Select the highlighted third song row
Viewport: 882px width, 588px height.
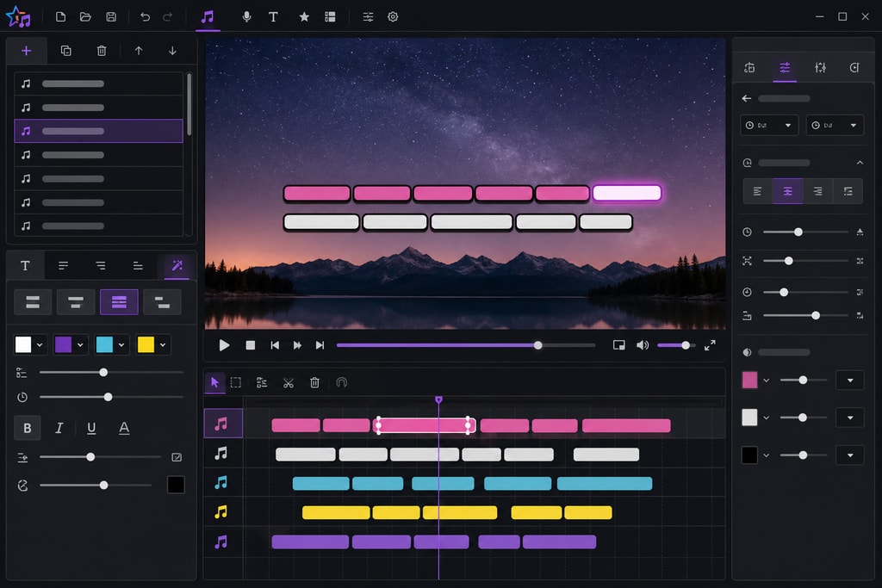(x=98, y=131)
